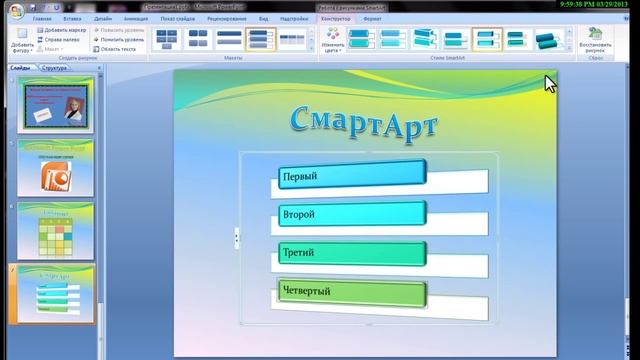The width and height of the screenshot is (640, 360).
Task: Apply the highlighted fifth SmartArt style
Action: [487, 39]
